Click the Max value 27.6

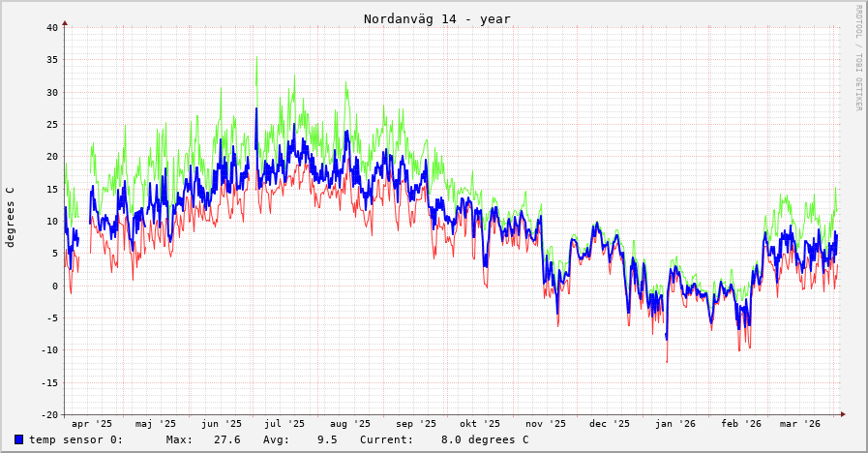[x=226, y=439]
